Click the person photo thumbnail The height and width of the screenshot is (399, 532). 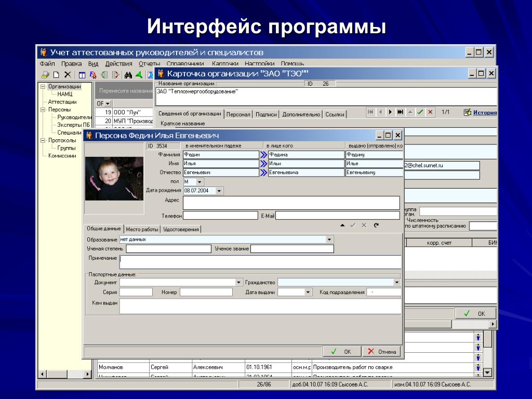pyautogui.click(x=114, y=179)
